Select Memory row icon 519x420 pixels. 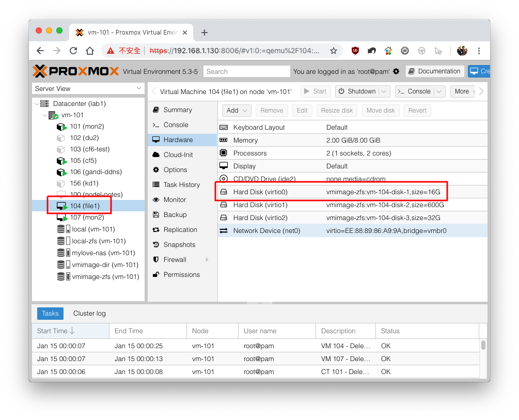point(224,140)
